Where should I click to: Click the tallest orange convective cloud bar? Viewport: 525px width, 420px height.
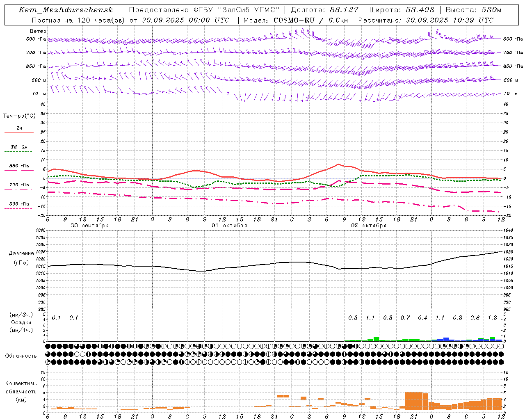pyautogui.click(x=414, y=400)
